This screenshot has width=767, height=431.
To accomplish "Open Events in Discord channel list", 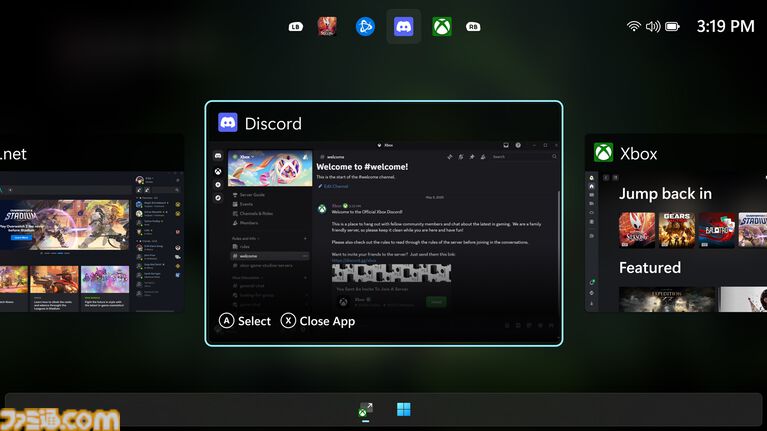I will tap(243, 204).
